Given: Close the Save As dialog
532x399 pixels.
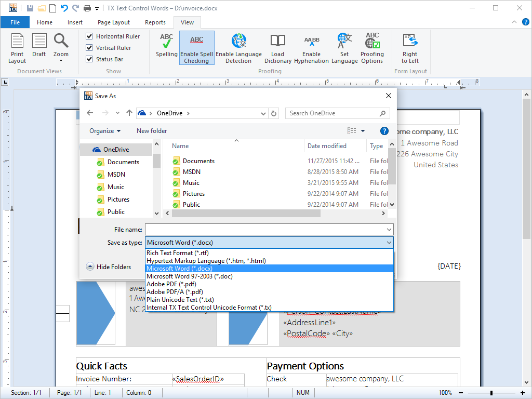Looking at the screenshot, I should (389, 96).
